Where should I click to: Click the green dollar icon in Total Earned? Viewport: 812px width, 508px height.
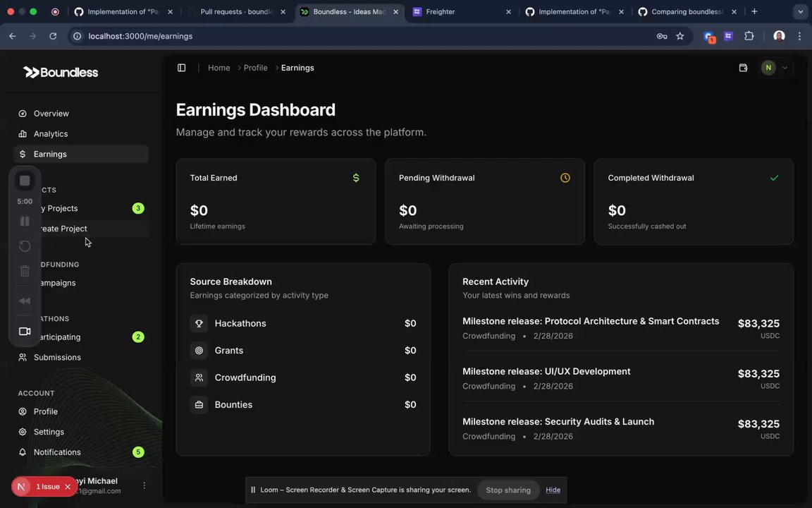(x=356, y=178)
